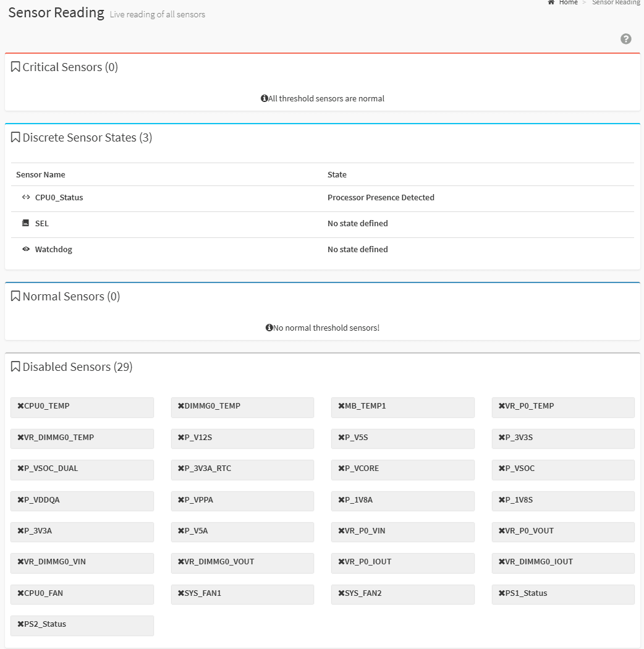Image resolution: width=644 pixels, height=649 pixels.
Task: Click Processor Presence Detected state text
Action: [x=381, y=197]
